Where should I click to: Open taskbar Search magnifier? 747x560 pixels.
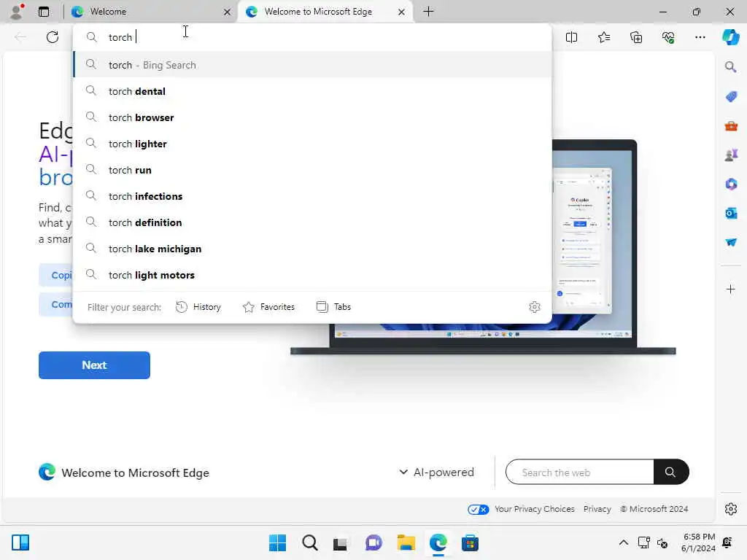tap(309, 542)
